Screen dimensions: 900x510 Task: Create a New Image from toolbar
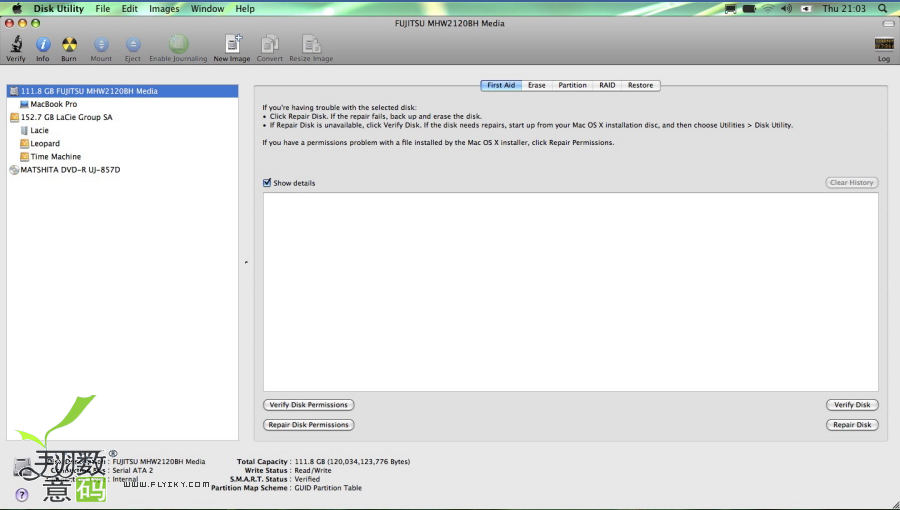(x=232, y=44)
